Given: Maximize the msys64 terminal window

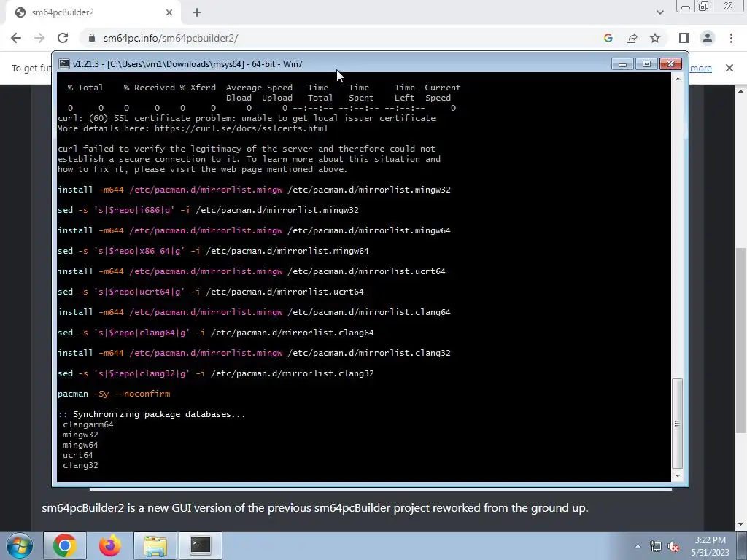Looking at the screenshot, I should pyautogui.click(x=646, y=64).
